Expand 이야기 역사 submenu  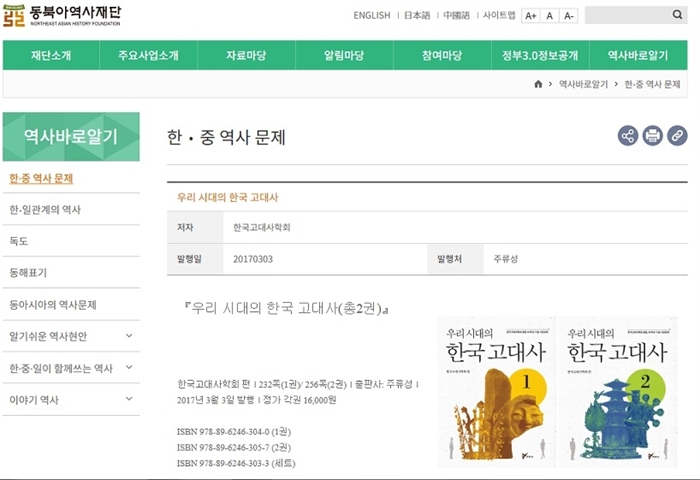pyautogui.click(x=129, y=400)
